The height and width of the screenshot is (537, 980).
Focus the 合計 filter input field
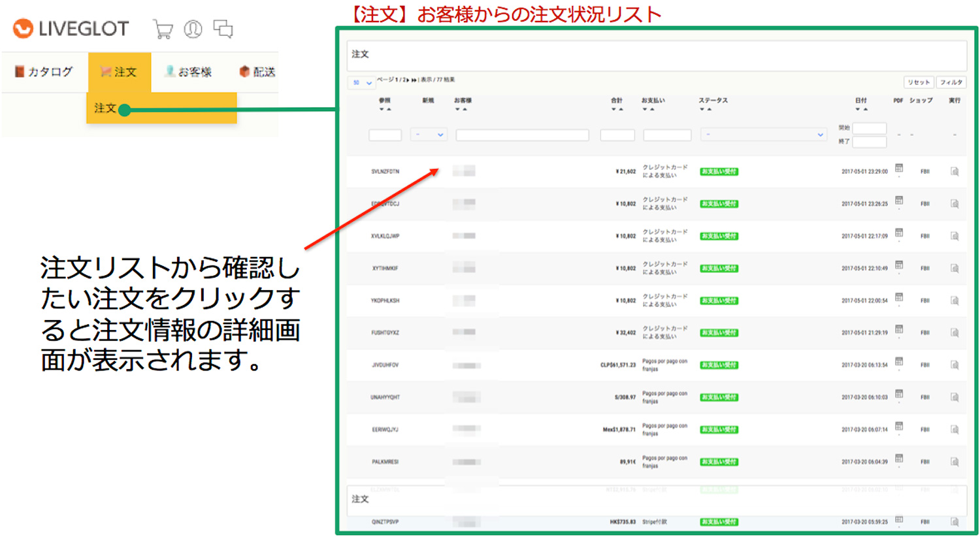(617, 135)
